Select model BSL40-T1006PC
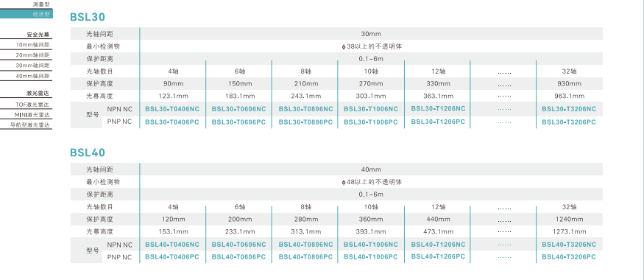 tap(371, 257)
